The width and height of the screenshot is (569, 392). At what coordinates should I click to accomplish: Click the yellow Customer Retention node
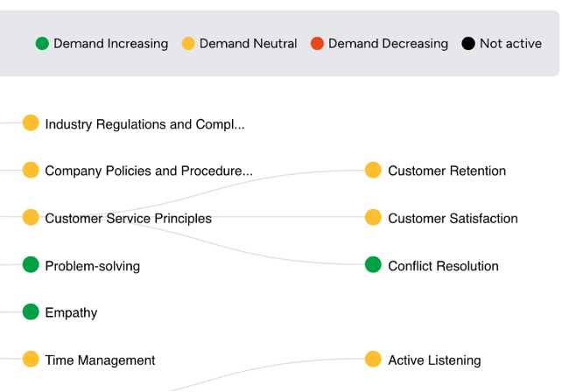(x=373, y=170)
